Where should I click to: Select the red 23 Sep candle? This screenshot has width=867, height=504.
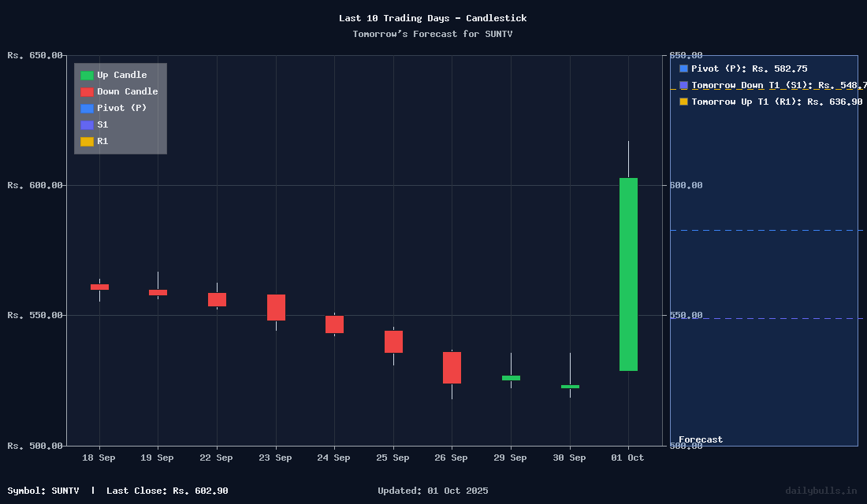coord(276,307)
